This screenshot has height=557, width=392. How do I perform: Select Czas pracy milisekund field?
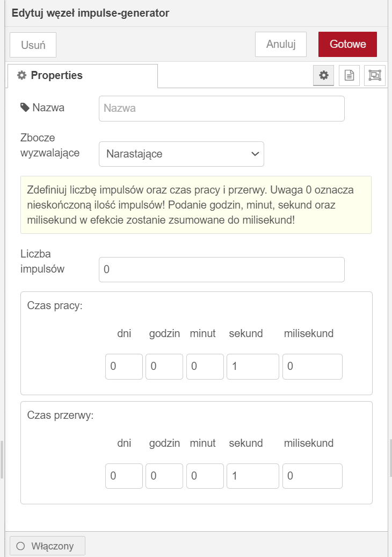coord(313,367)
